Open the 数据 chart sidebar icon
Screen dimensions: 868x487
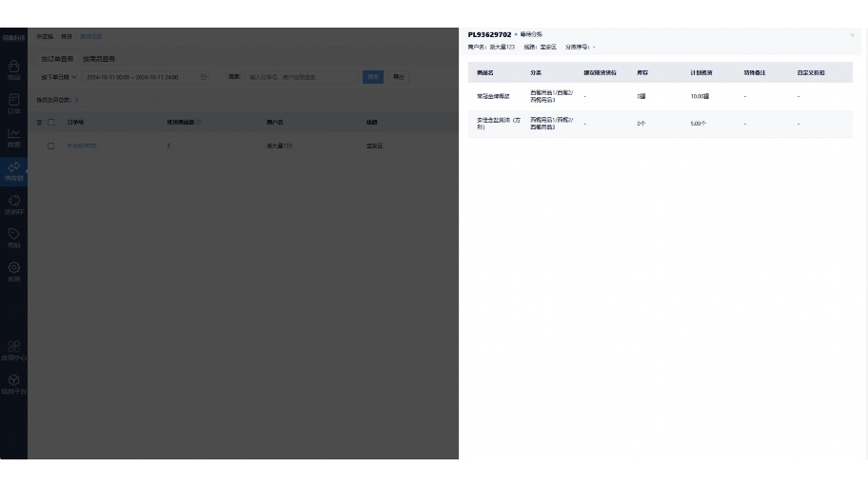coord(14,138)
